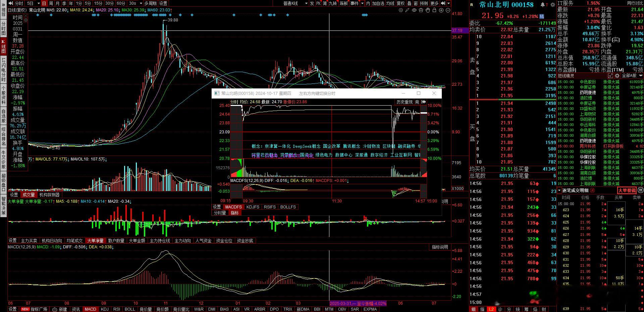Screen dimensions: 644x312
Task: Click DeepSeek概念 concept link
Action: tap(307, 146)
